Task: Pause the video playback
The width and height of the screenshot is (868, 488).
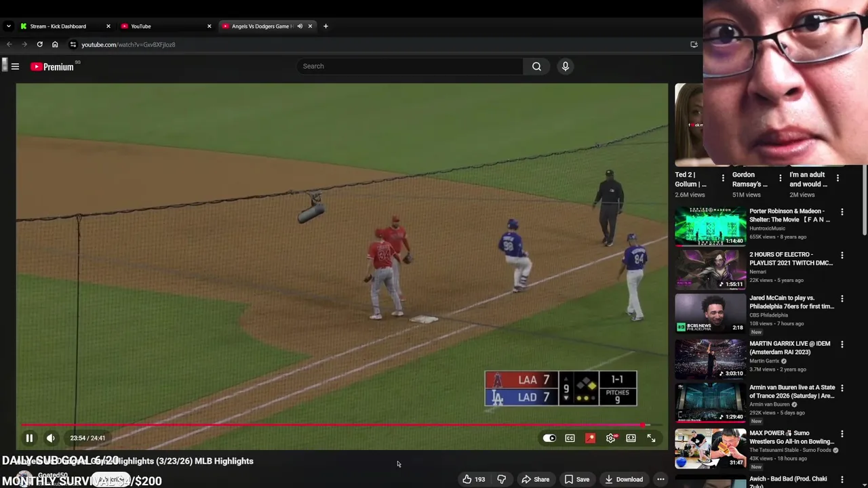Action: pos(29,438)
